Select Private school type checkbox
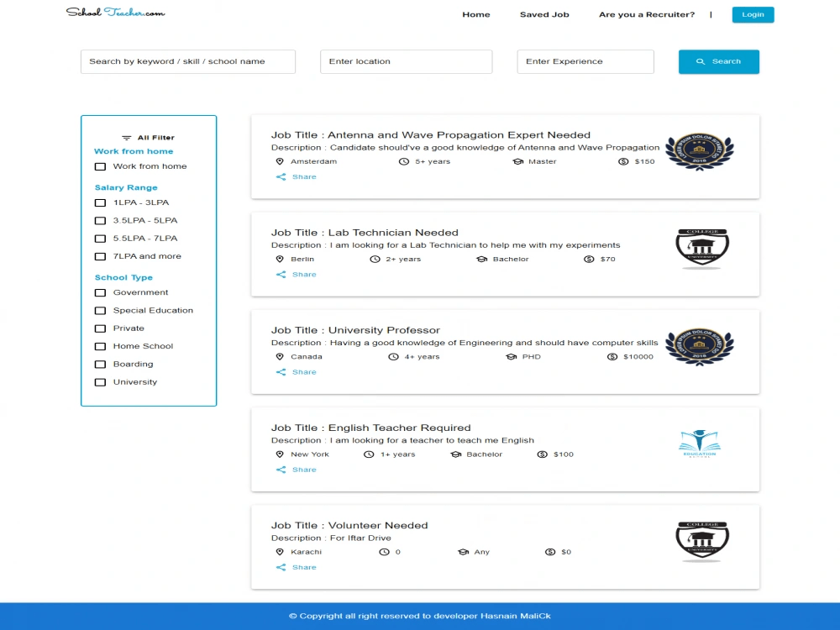 pos(100,328)
